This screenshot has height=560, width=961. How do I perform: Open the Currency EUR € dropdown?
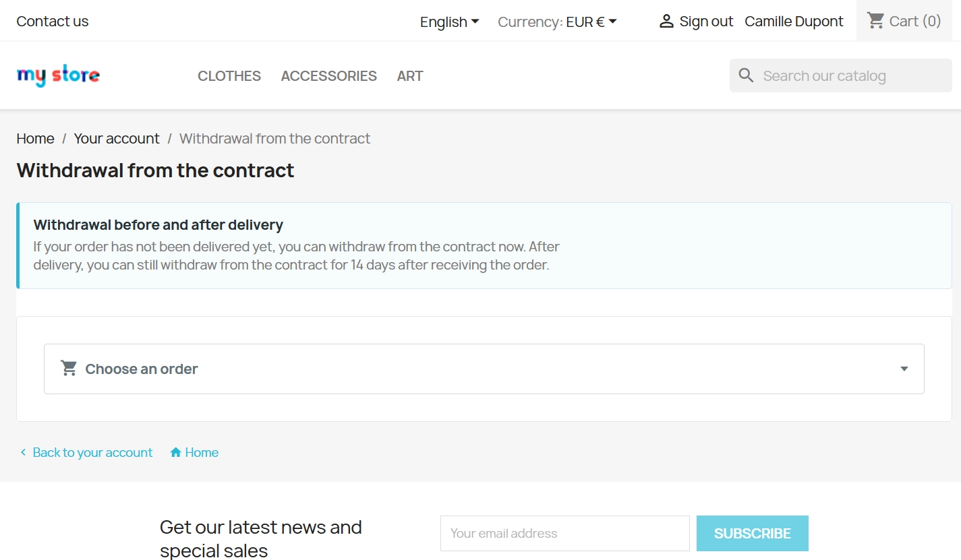pos(558,22)
